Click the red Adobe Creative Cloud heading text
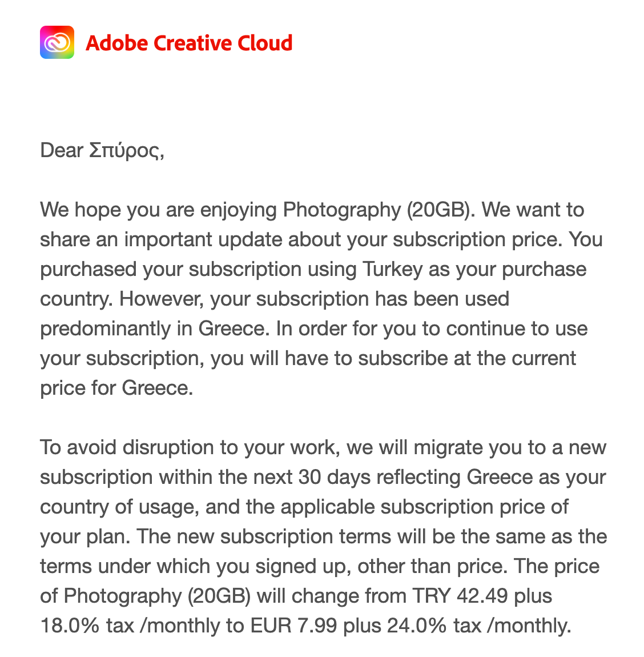 coord(189,43)
